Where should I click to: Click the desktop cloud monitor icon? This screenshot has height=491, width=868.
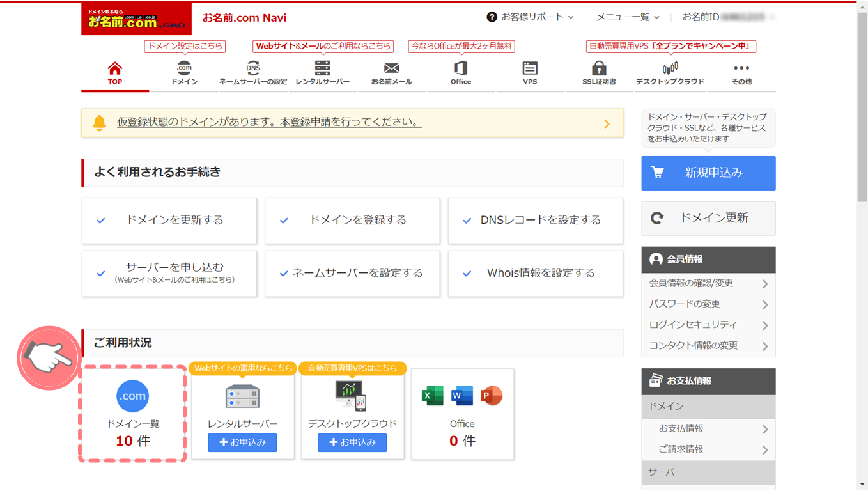pos(352,396)
